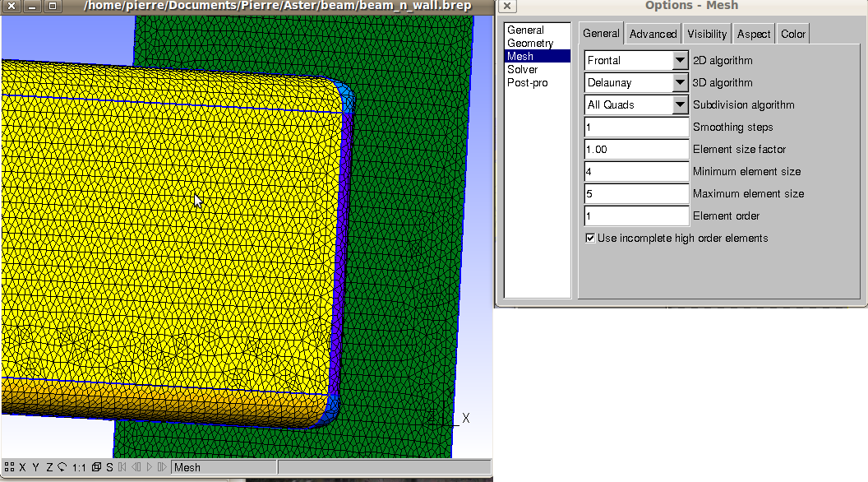Open the 2D algorithm dropdown
The image size is (868, 482).
680,60
